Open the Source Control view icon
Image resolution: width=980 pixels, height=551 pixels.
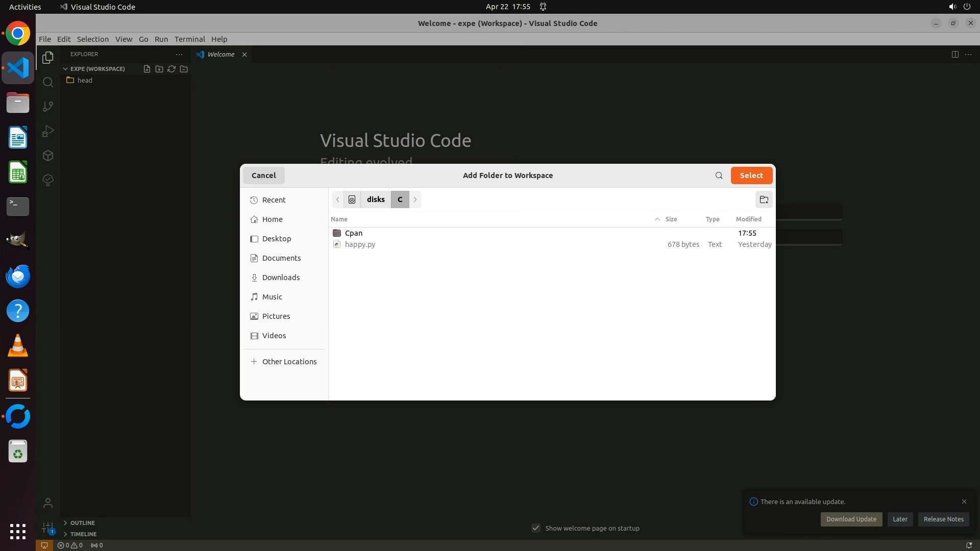[x=48, y=107]
